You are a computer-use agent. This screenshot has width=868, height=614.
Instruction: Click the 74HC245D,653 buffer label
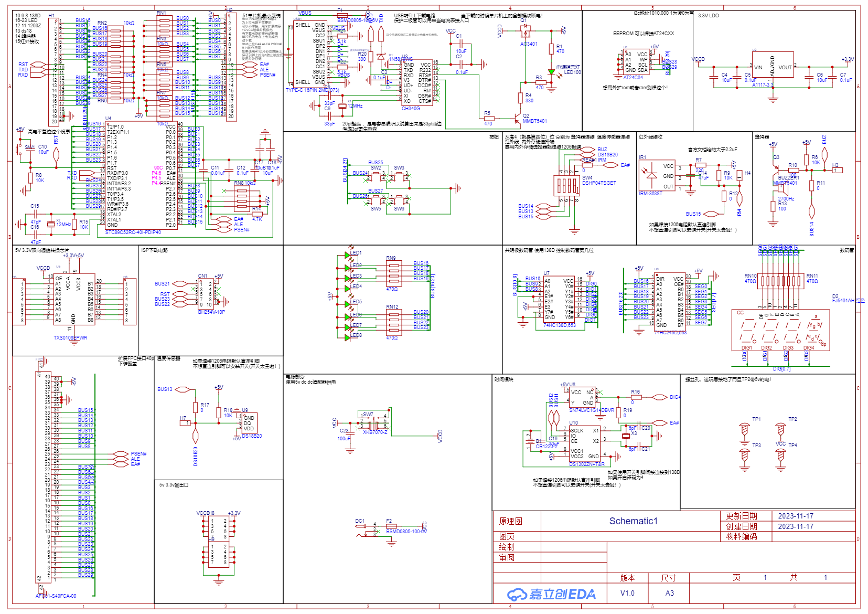pyautogui.click(x=670, y=333)
